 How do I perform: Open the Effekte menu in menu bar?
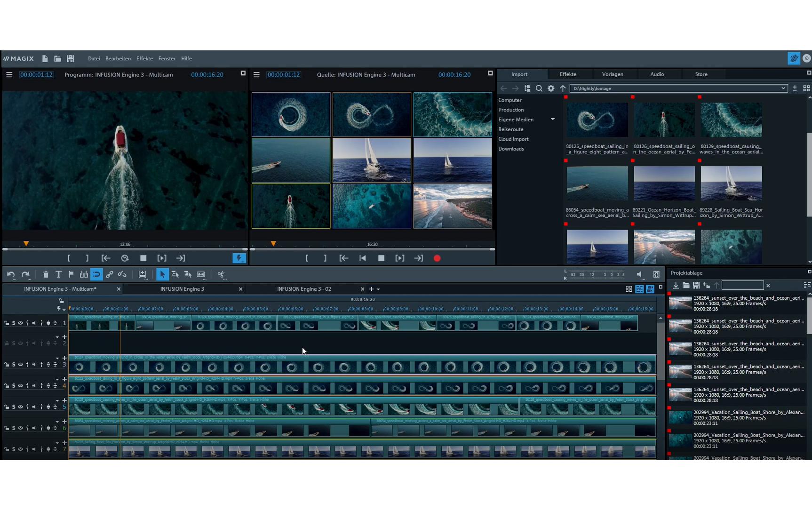pyautogui.click(x=144, y=59)
